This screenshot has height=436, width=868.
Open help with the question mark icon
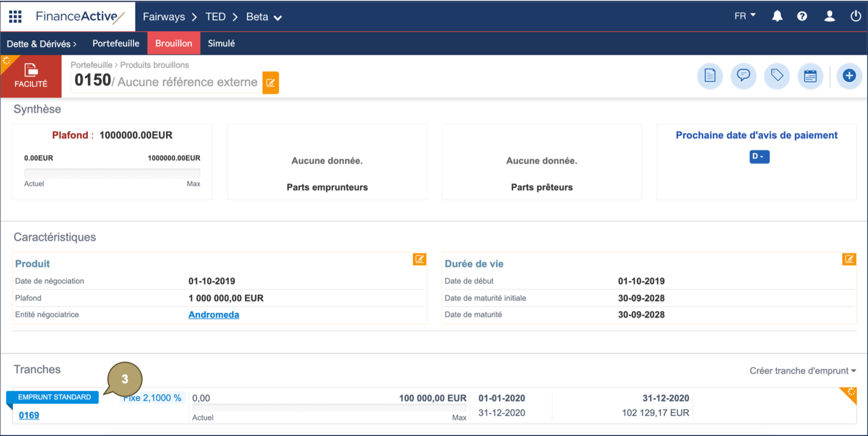pyautogui.click(x=802, y=16)
